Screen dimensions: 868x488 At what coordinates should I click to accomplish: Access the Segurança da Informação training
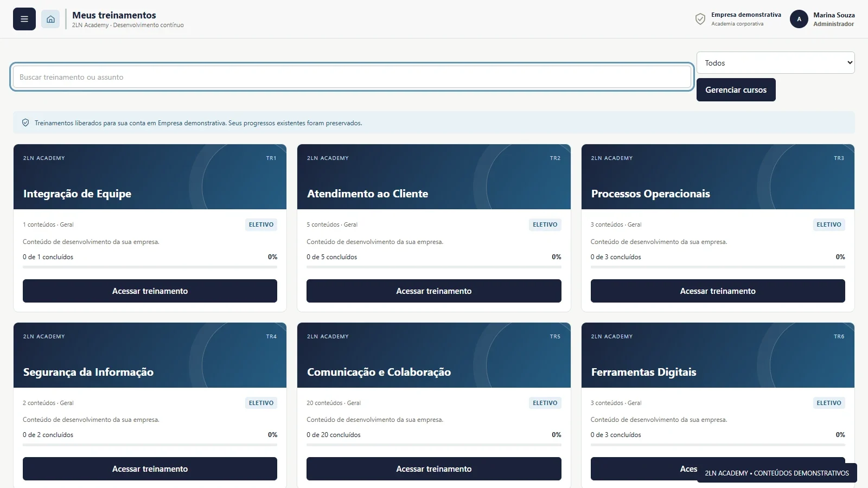[x=150, y=469]
